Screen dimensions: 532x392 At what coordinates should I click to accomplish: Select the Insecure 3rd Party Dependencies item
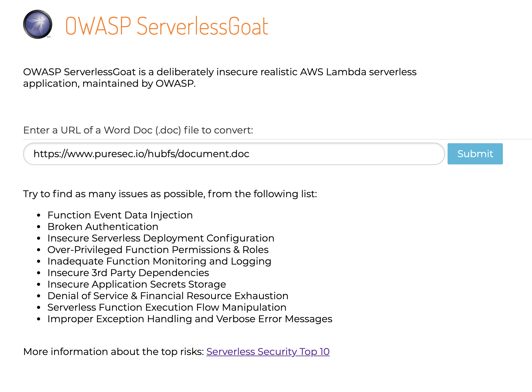click(x=128, y=273)
